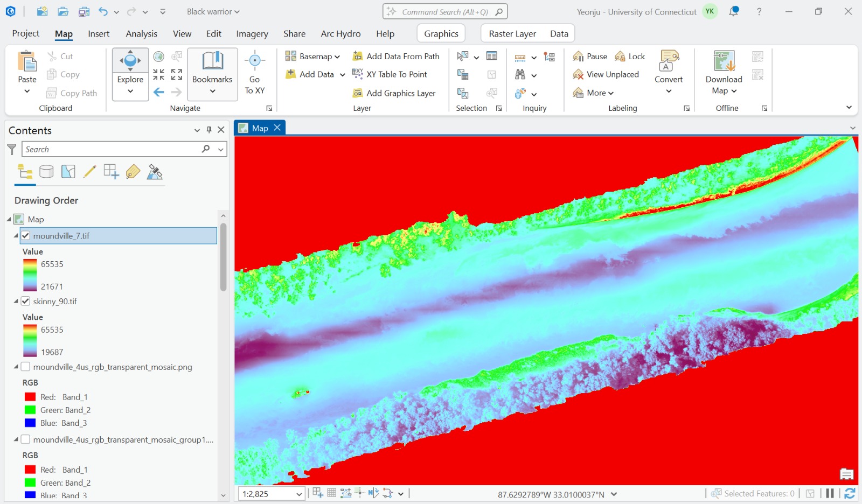The width and height of the screenshot is (862, 504).
Task: Go to previous extent arrow
Action: click(x=158, y=92)
